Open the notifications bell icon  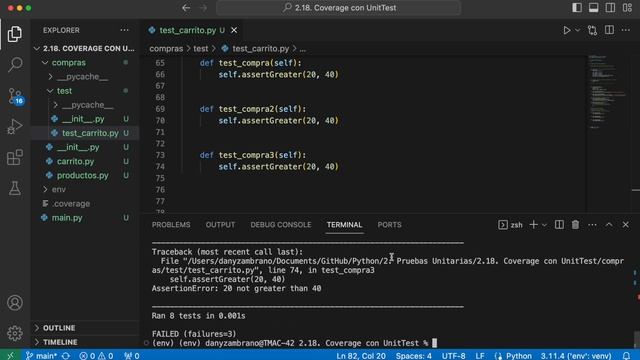(627, 356)
